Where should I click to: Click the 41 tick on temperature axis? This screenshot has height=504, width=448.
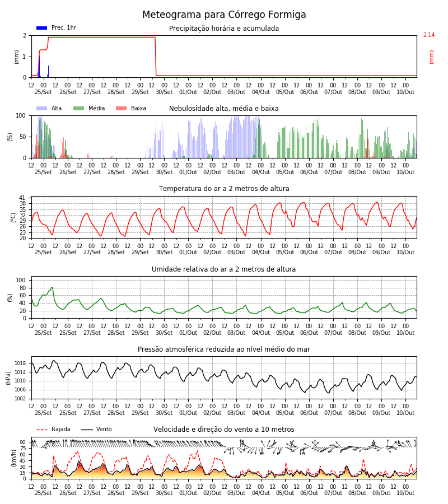tap(22, 198)
